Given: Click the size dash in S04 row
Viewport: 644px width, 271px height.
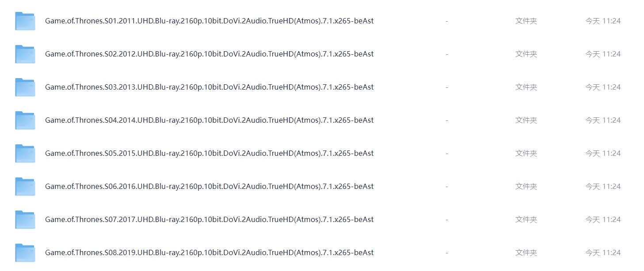Looking at the screenshot, I should coord(447,120).
